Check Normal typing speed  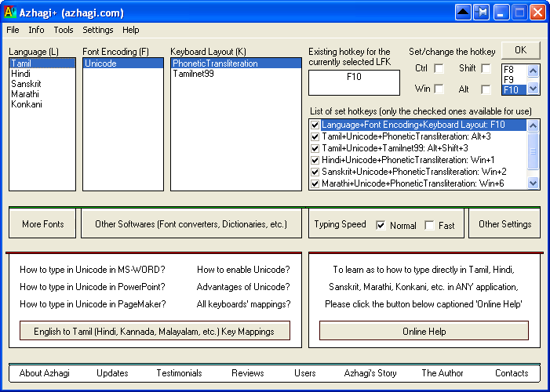pyautogui.click(x=381, y=226)
